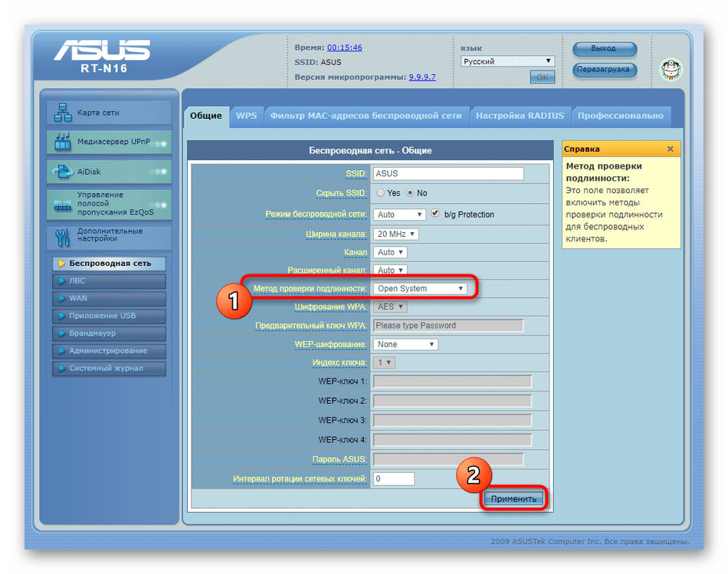Click the firmware version 9.9.9.7 link
Viewport: 728px width, 574px height.
pos(422,77)
